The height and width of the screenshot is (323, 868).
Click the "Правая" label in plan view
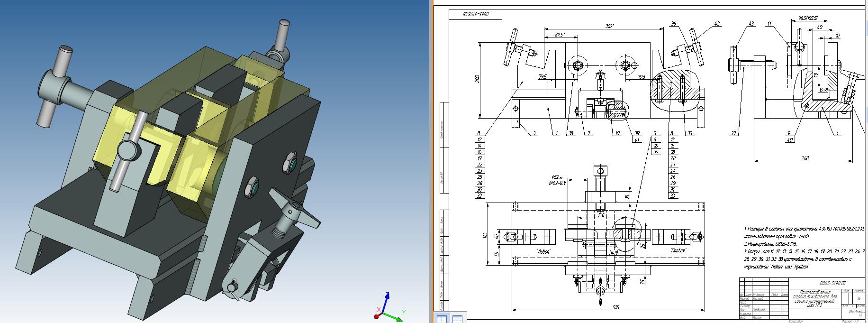click(678, 250)
